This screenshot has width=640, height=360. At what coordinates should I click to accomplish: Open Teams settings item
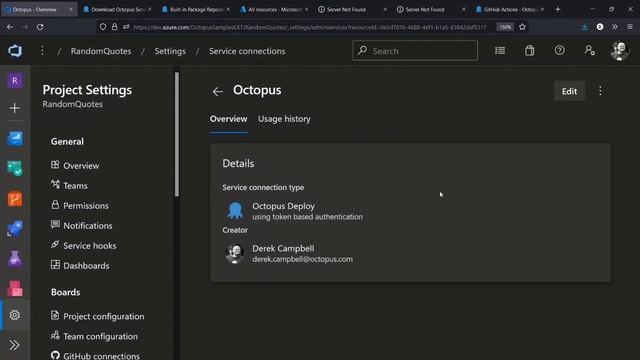click(69, 185)
